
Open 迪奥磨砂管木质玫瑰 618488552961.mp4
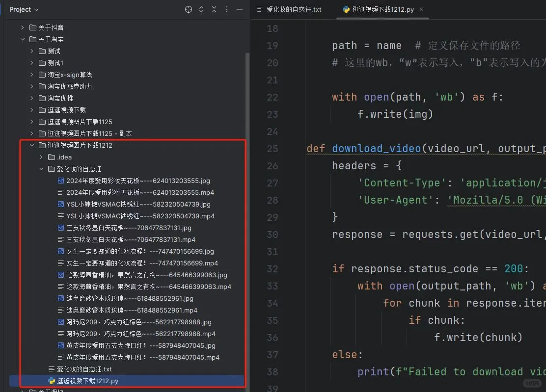(x=132, y=310)
